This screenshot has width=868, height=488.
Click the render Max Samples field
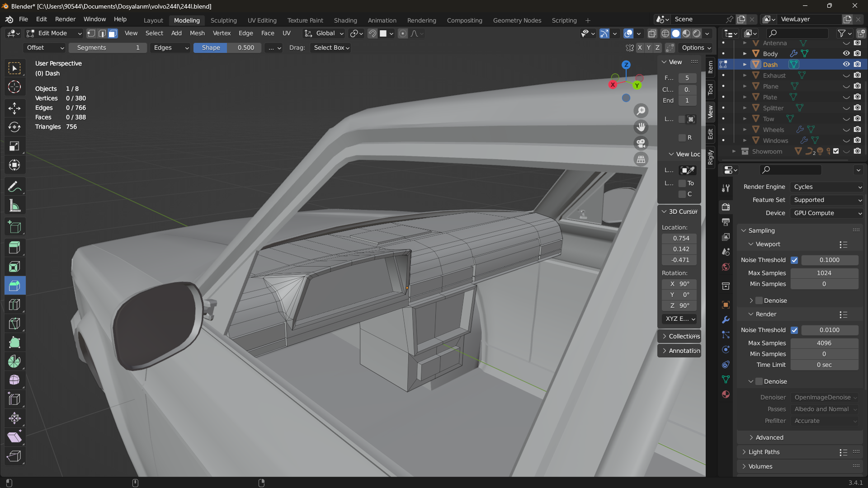click(x=824, y=343)
